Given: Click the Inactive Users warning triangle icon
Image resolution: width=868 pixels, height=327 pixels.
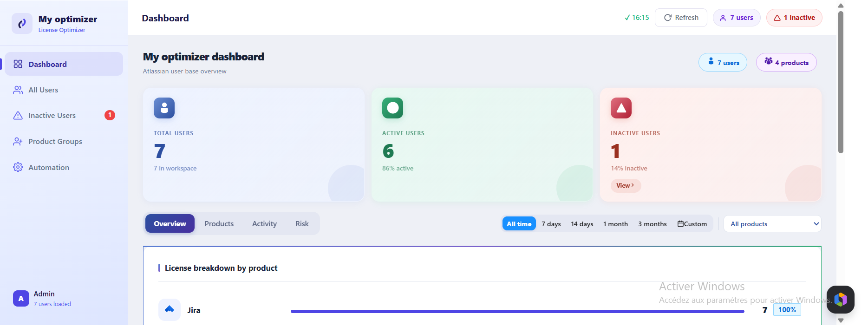Looking at the screenshot, I should pyautogui.click(x=18, y=116).
